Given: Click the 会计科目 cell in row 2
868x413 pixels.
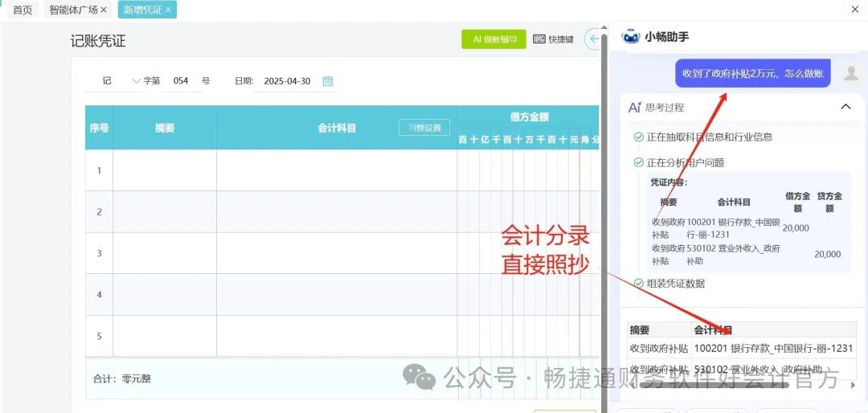Looking at the screenshot, I should point(337,211).
